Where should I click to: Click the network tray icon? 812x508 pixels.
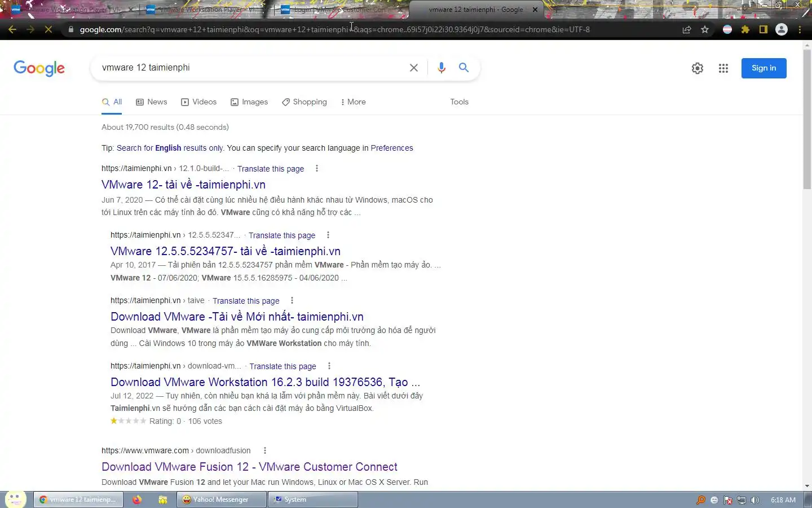[x=742, y=500]
